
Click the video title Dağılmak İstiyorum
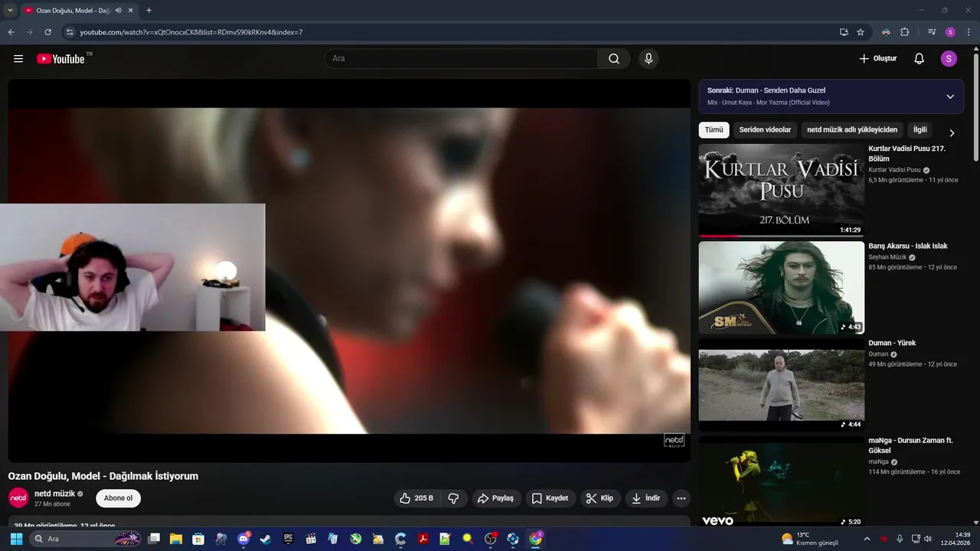pos(103,476)
